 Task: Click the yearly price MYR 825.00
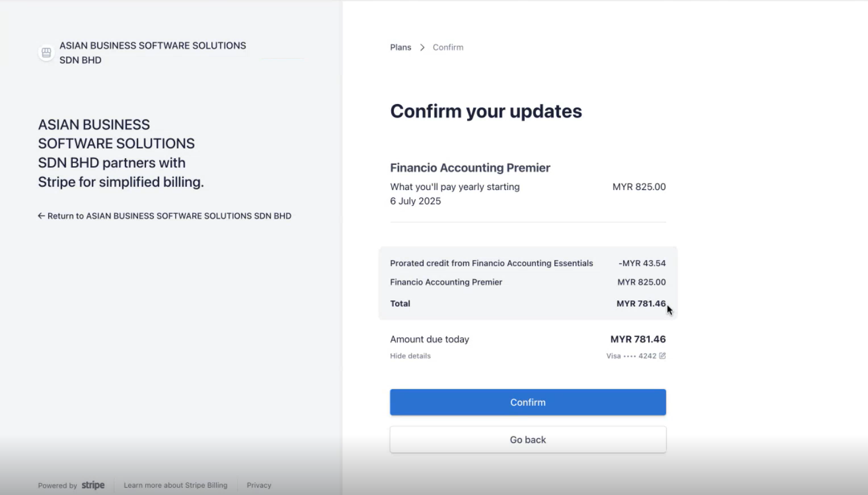pyautogui.click(x=639, y=187)
